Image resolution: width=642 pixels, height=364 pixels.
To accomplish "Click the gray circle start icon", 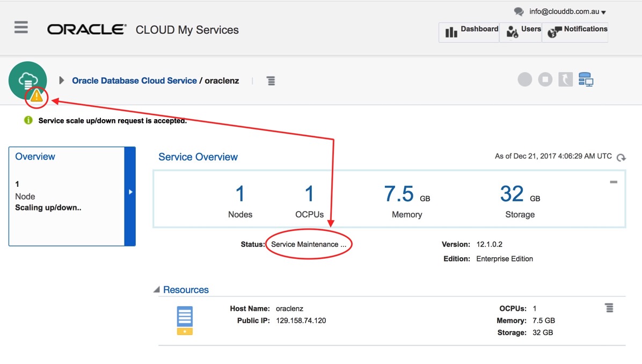I will pos(524,80).
